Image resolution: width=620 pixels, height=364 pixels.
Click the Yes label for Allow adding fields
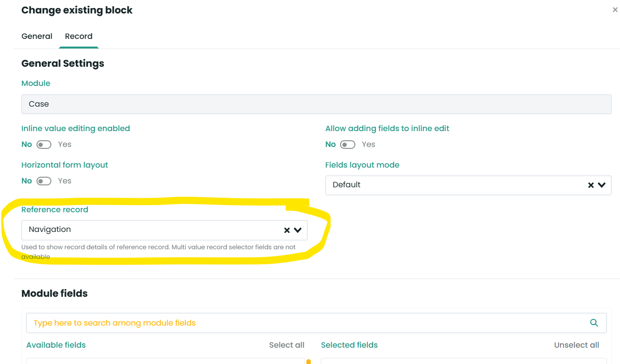(368, 145)
